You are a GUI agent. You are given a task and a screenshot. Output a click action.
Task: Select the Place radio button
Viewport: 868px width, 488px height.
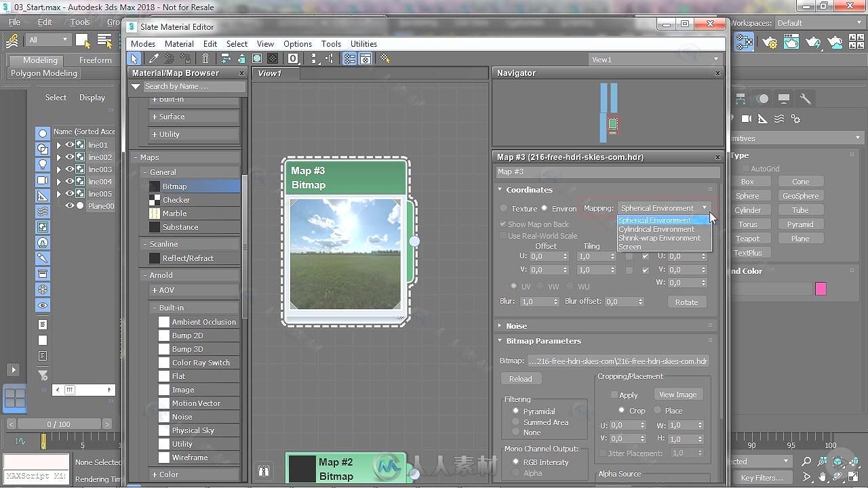[x=657, y=410]
